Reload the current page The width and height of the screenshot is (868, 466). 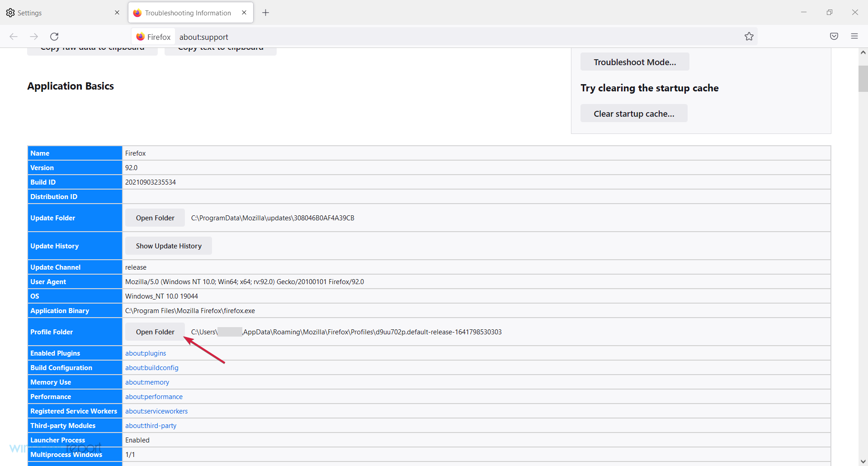(54, 37)
